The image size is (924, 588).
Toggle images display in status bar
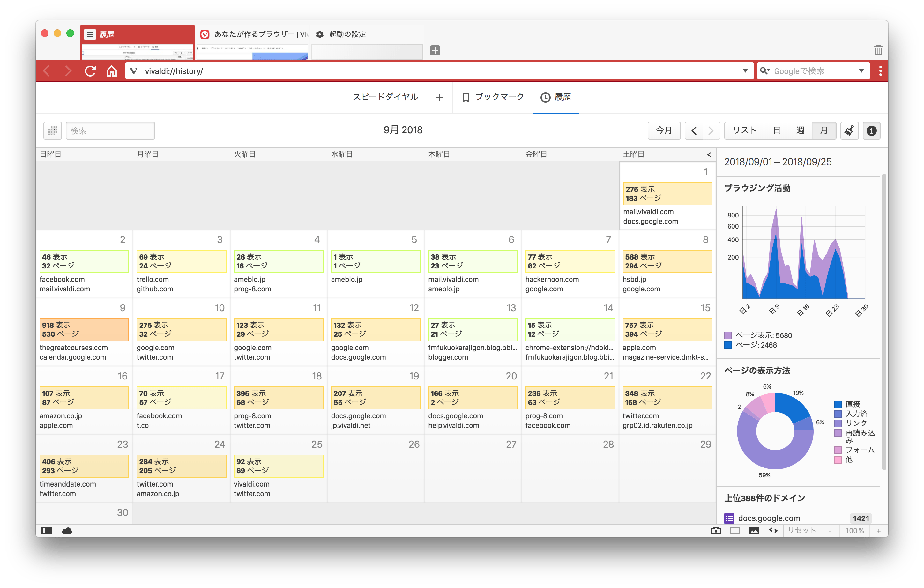tap(754, 531)
